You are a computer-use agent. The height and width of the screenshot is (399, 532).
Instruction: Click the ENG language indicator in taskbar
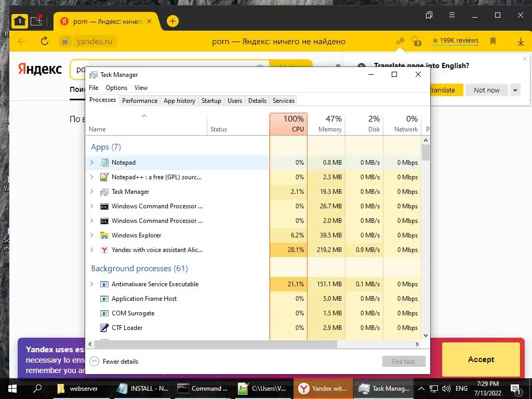point(461,389)
